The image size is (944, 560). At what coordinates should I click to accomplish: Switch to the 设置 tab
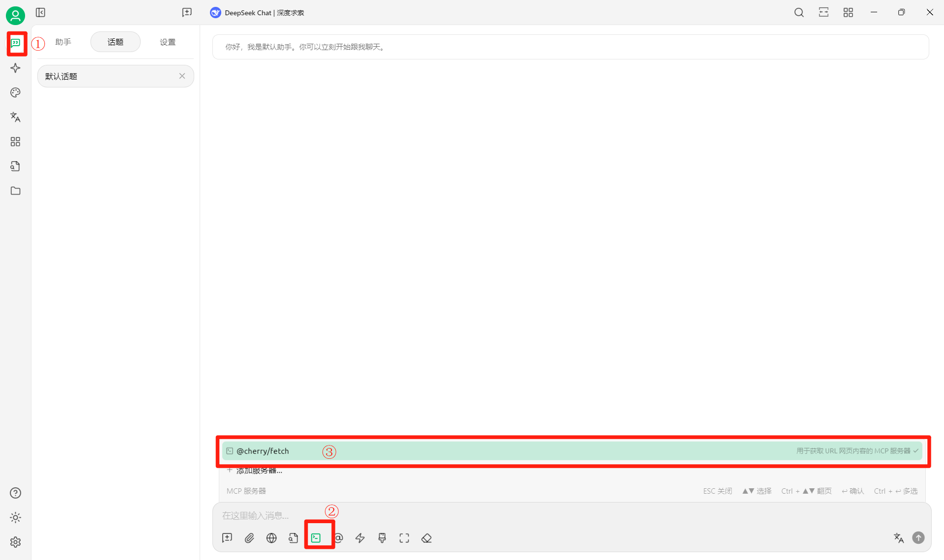(x=168, y=42)
